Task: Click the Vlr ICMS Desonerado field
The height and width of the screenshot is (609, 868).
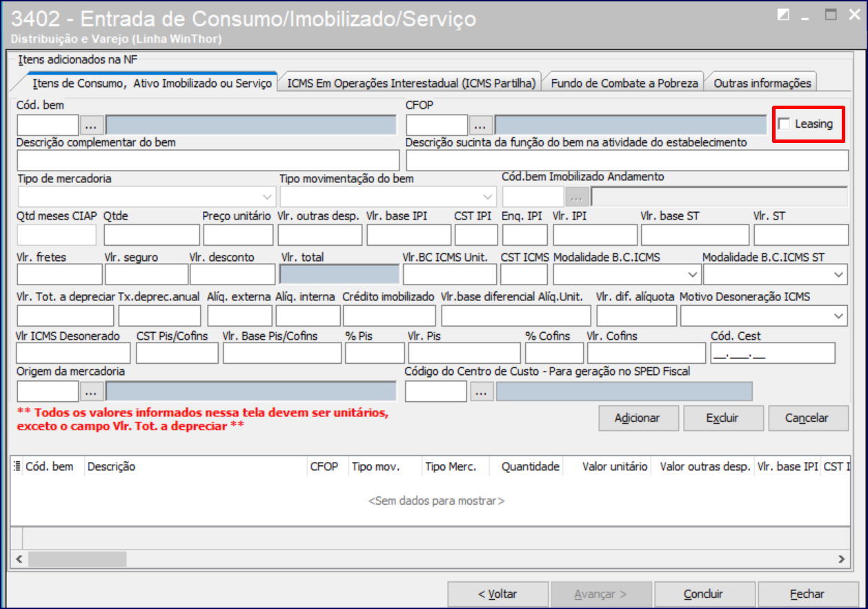Action: (x=72, y=353)
